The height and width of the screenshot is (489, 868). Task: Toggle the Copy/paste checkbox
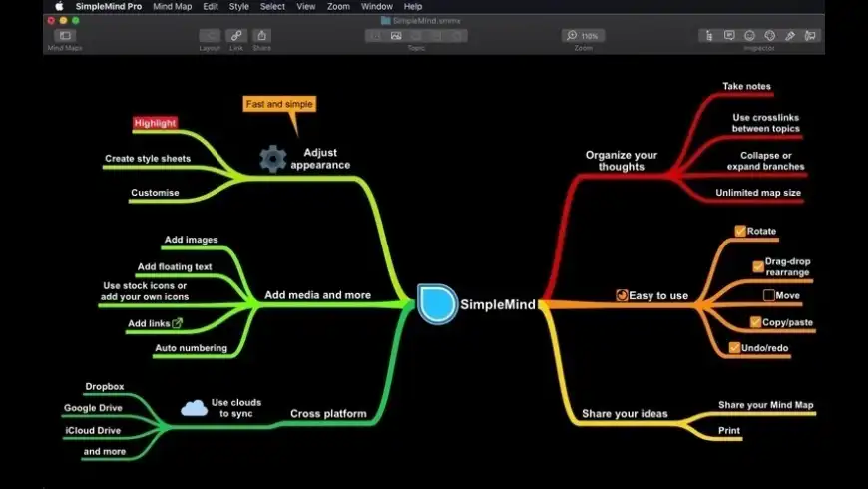pos(755,322)
